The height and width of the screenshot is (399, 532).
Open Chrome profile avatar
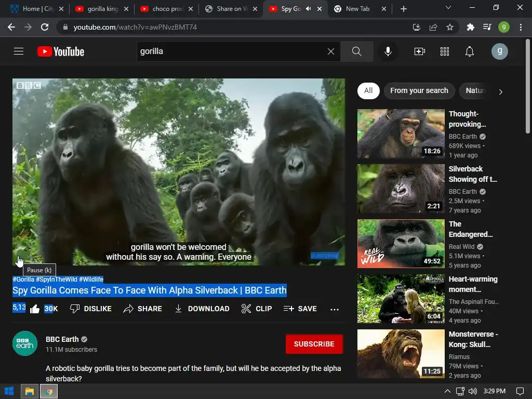pos(504,27)
